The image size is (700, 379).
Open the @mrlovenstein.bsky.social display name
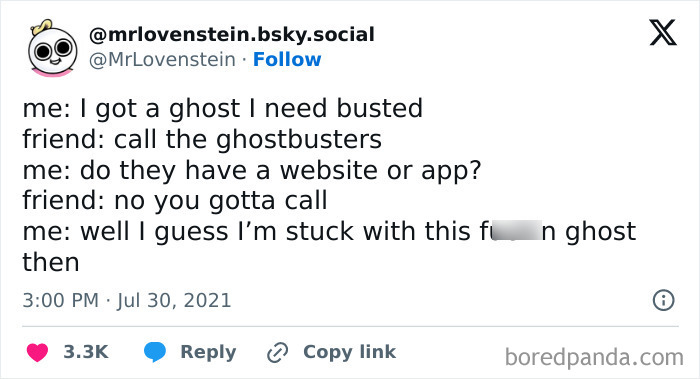[x=232, y=35]
